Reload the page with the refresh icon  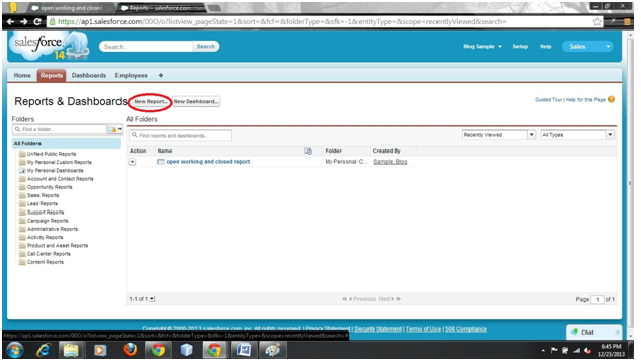(x=37, y=22)
